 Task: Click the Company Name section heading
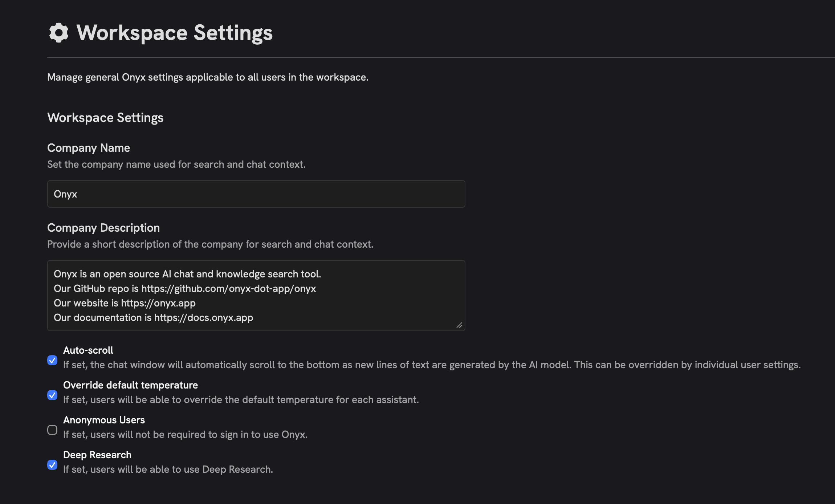(x=88, y=148)
